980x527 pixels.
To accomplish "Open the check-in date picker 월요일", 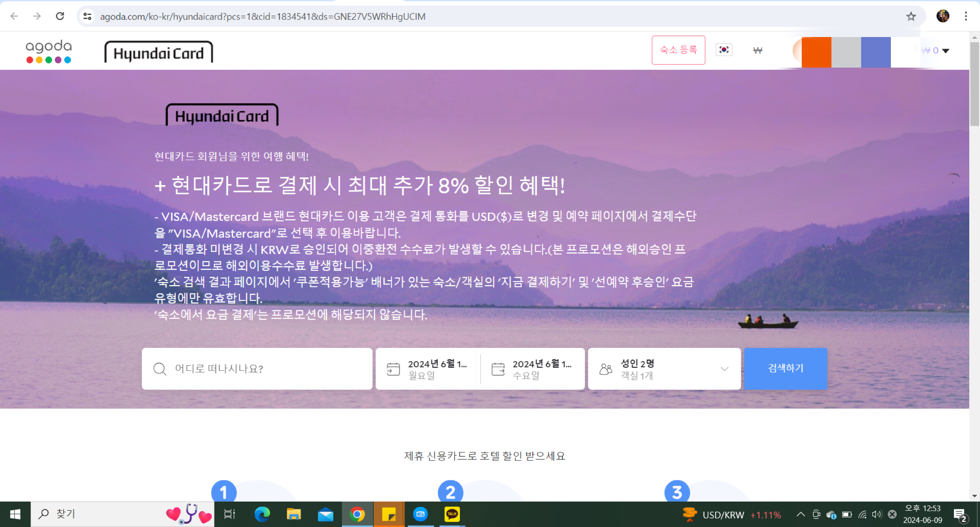I will coord(428,369).
